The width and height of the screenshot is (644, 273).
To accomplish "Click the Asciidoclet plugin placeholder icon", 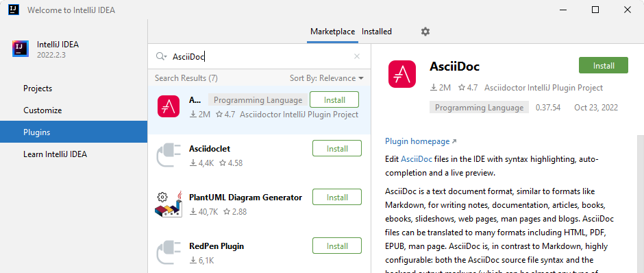I will pos(169,156).
